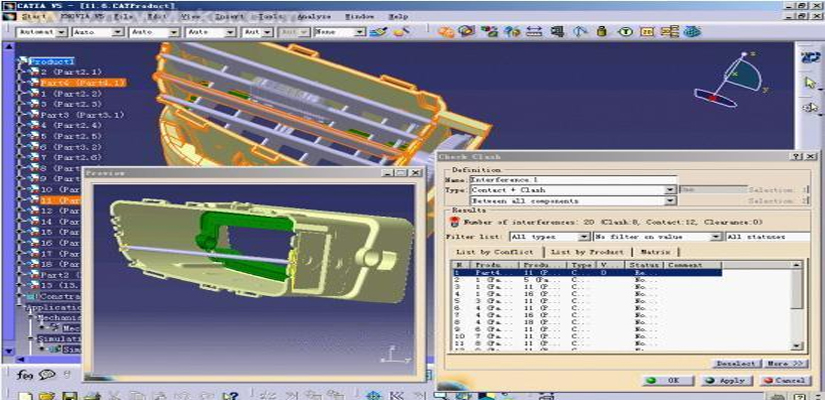This screenshot has height=400, width=825.
Task: Click the Fit All In view icon
Action: tap(373, 395)
